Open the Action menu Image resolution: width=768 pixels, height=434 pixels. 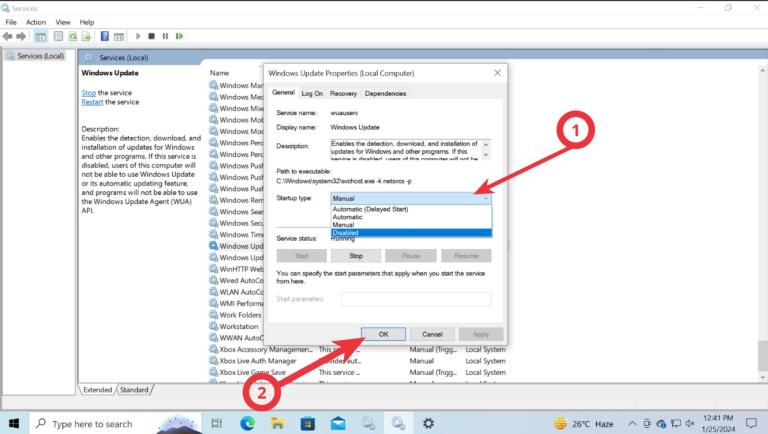pyautogui.click(x=36, y=22)
